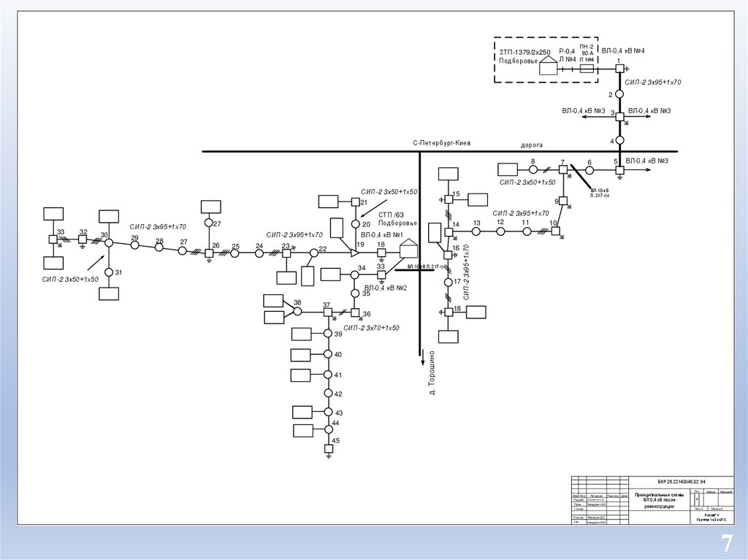Screen dimensions: 748x560
Task: Click the 'С-Петербург-Киев' road label
Action: pyautogui.click(x=442, y=142)
